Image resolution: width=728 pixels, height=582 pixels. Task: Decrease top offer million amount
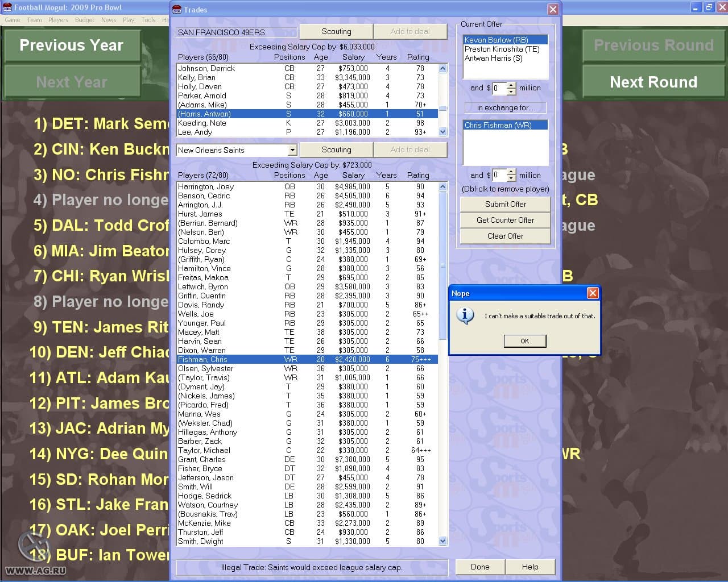click(511, 92)
